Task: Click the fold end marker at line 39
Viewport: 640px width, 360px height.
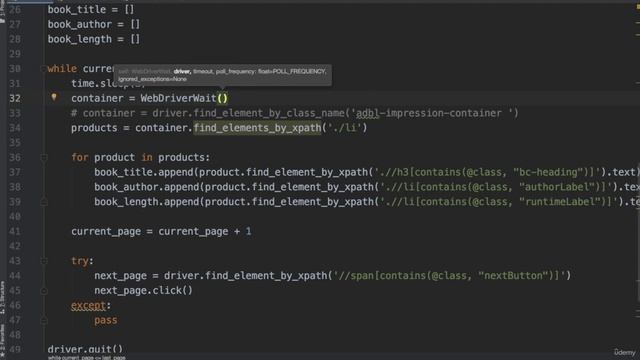Action: pos(44,202)
